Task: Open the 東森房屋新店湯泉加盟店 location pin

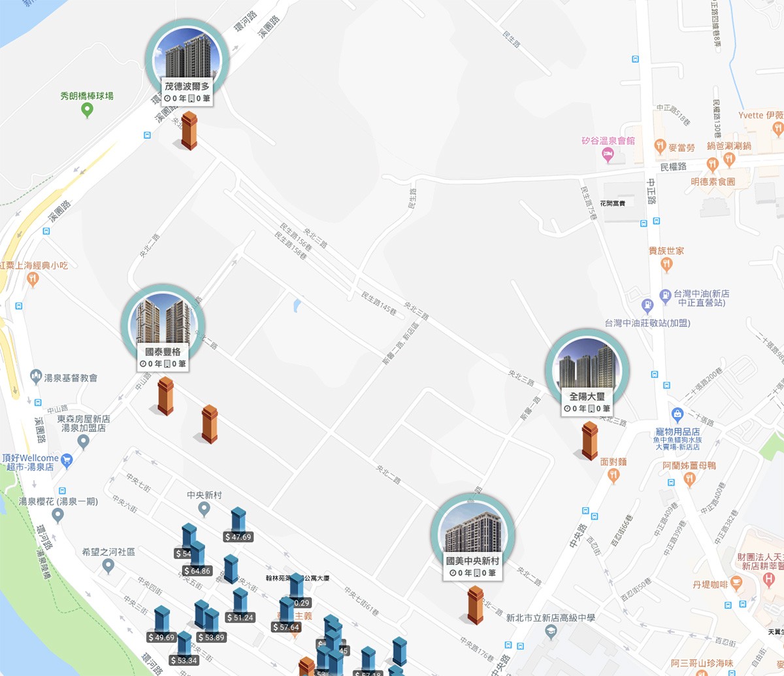Action: (x=83, y=442)
